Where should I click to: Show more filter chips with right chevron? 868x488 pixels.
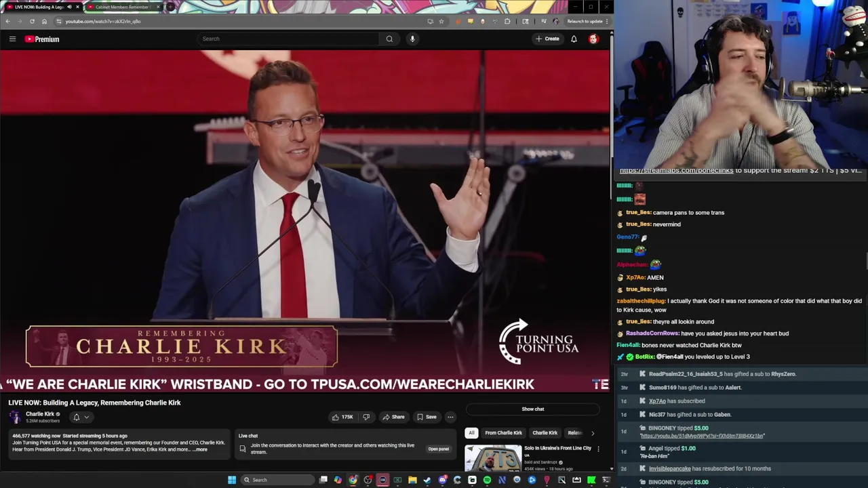(x=593, y=432)
